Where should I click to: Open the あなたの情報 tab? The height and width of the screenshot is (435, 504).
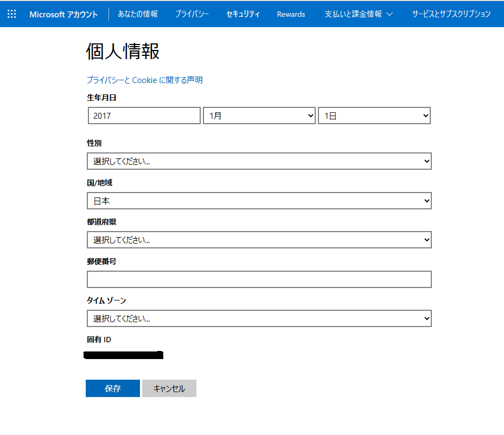138,14
